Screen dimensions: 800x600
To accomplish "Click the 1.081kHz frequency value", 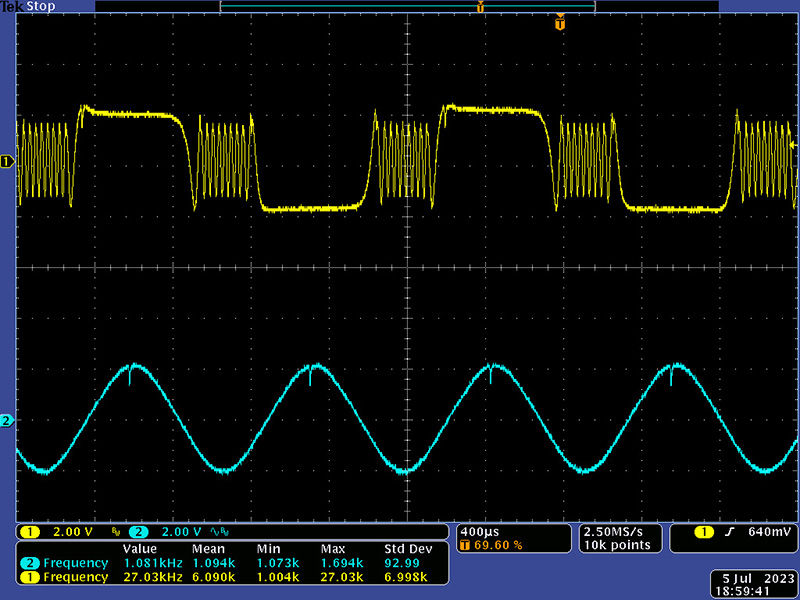I will (153, 563).
